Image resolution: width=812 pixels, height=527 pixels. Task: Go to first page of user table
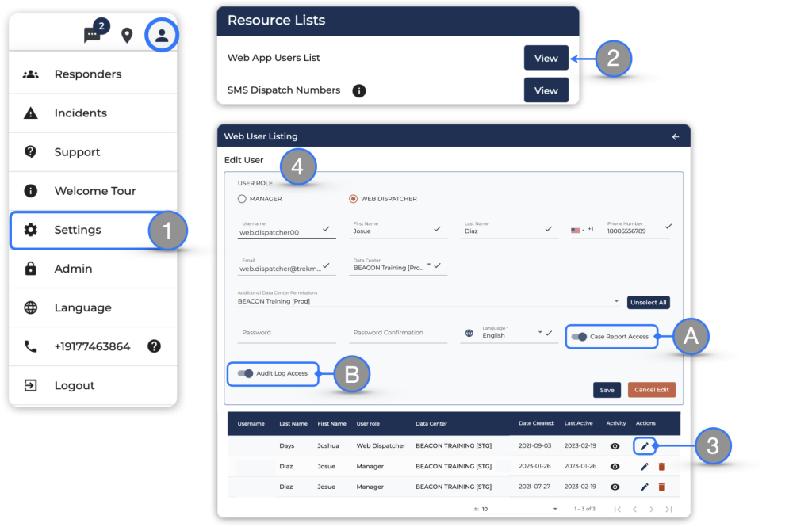click(x=617, y=510)
